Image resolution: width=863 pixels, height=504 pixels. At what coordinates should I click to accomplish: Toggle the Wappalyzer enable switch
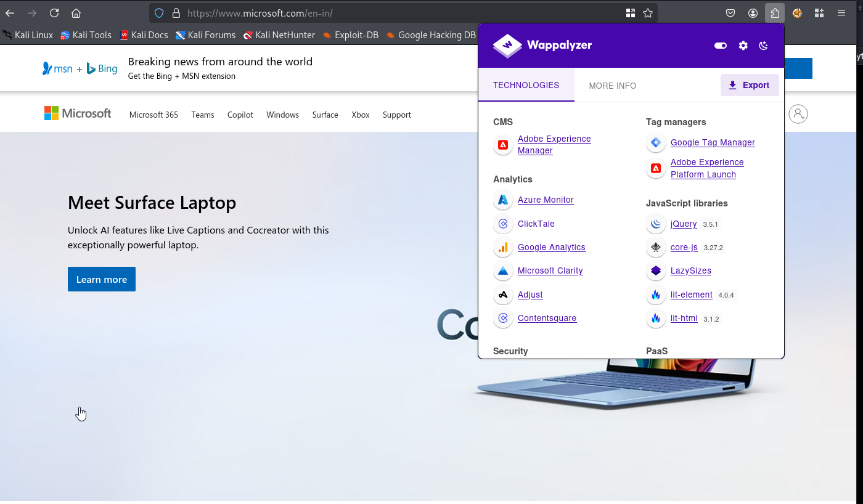click(x=721, y=46)
